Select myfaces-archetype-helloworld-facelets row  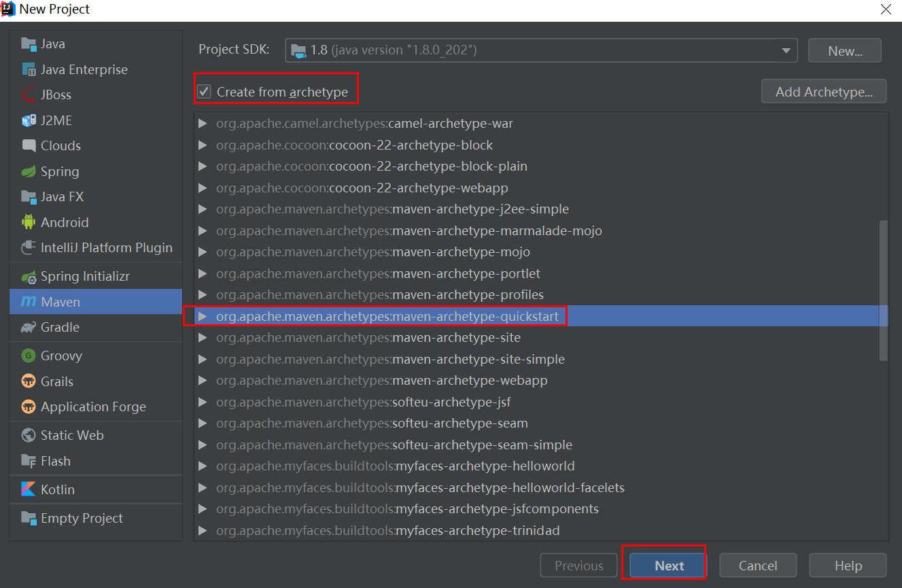pos(541,487)
